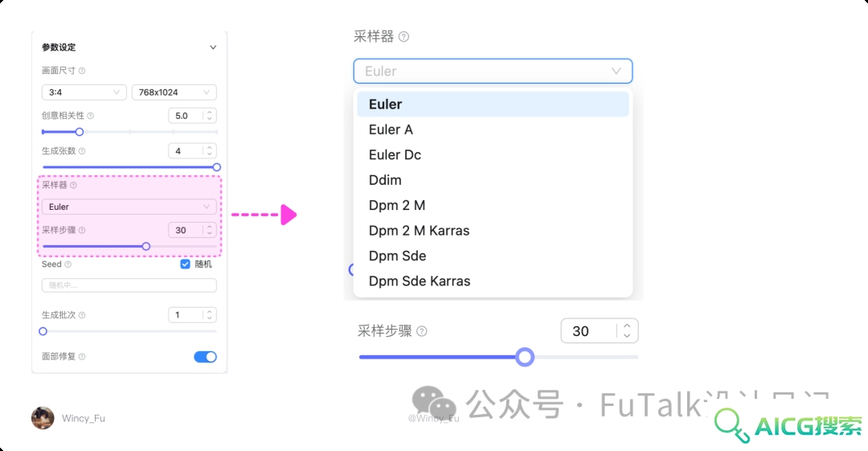Uncheck the 随机 seed checkbox
The width and height of the screenshot is (868, 451).
[186, 264]
